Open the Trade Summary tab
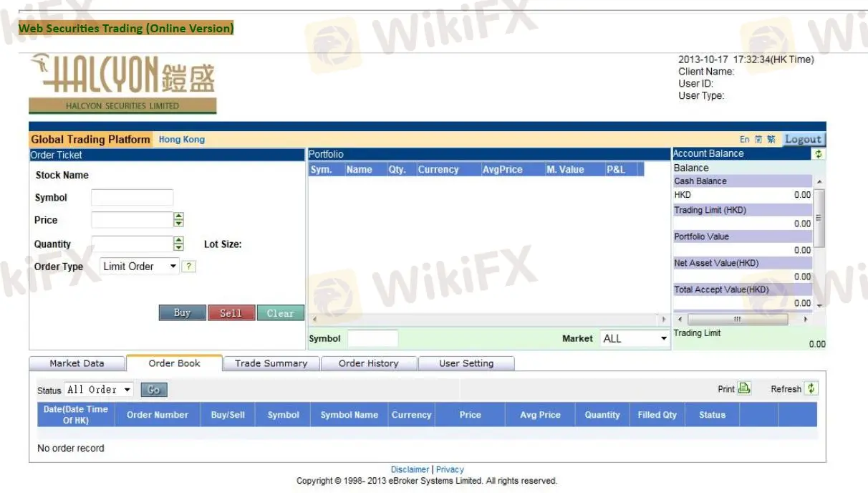Screen dimensions: 868x493 tap(271, 363)
